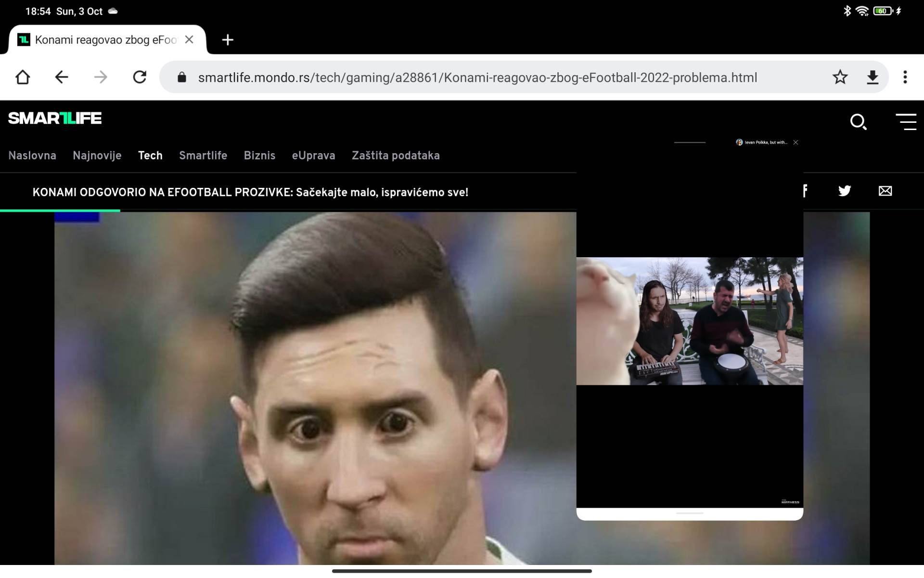
Task: Open the eUprava page
Action: pyautogui.click(x=313, y=156)
